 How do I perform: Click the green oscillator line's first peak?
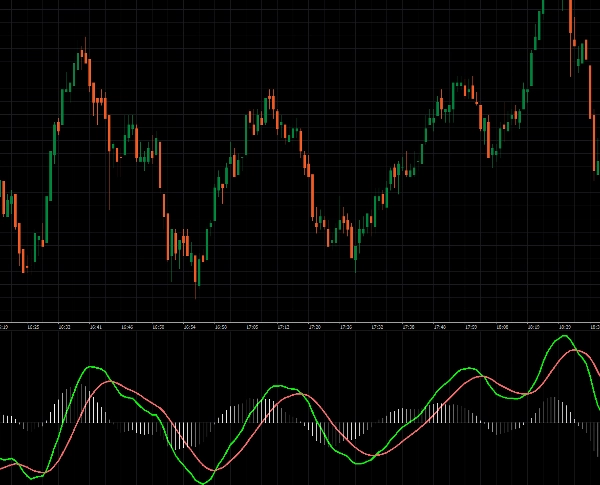click(x=93, y=368)
